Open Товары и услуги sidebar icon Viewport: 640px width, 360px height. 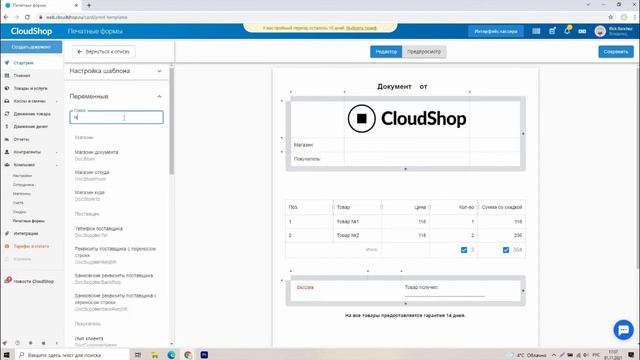coord(7,88)
